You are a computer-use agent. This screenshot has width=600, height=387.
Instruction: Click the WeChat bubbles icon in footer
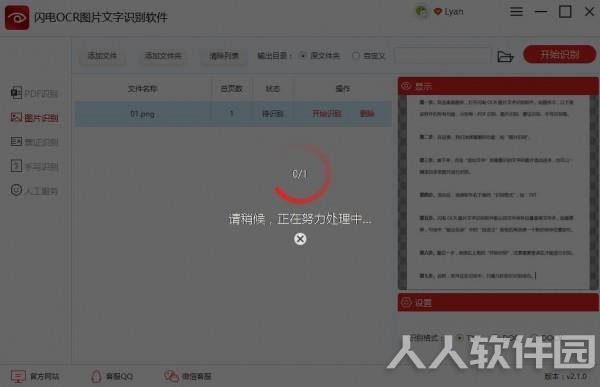pos(171,376)
